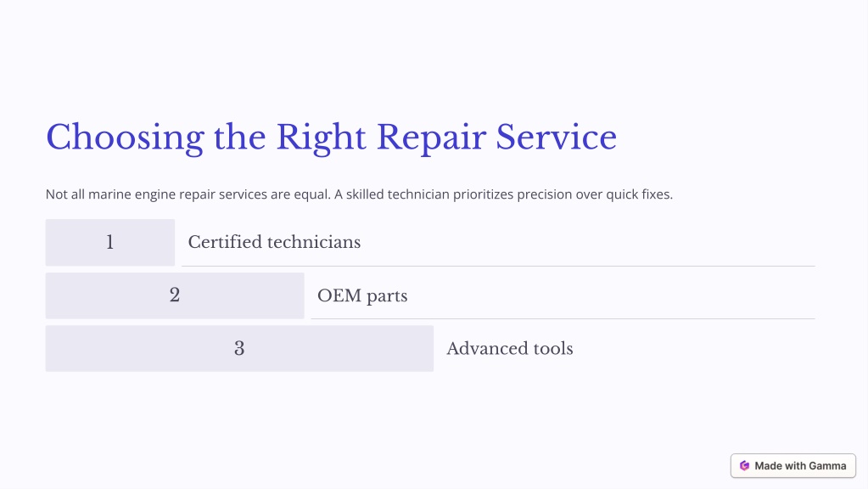Click the divider line under OEM parts
868x489 pixels.
pos(563,319)
